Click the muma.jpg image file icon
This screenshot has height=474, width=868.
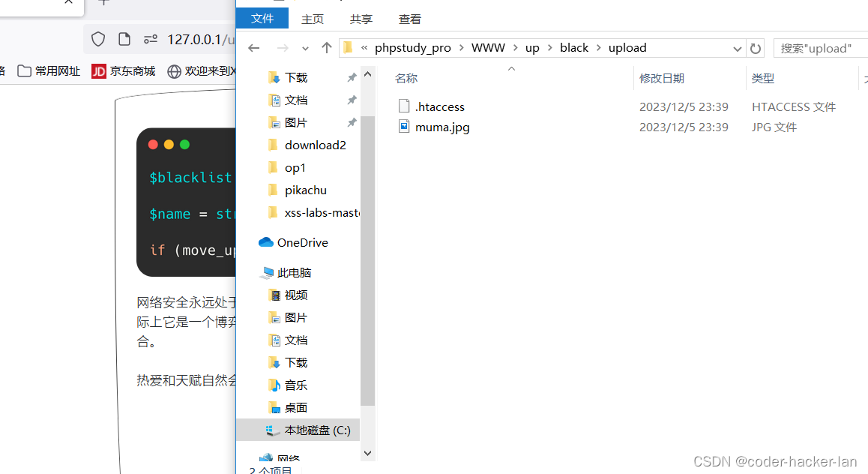click(x=404, y=126)
